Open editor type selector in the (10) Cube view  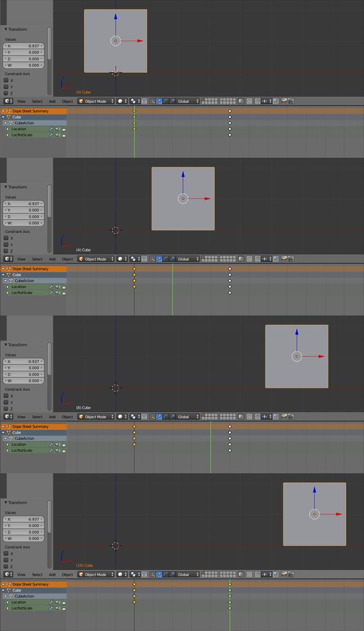coord(8,575)
